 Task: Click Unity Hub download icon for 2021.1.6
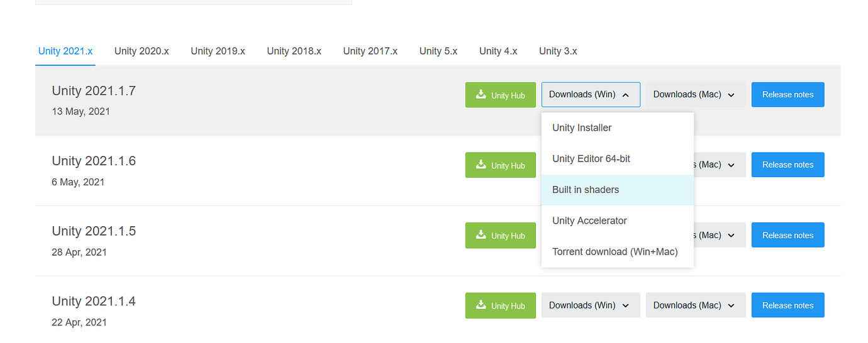pos(481,165)
